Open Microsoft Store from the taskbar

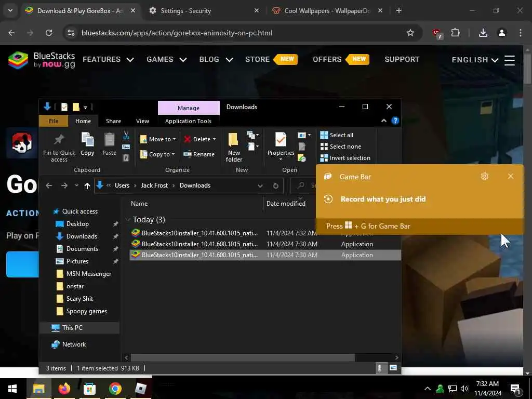[89, 389]
